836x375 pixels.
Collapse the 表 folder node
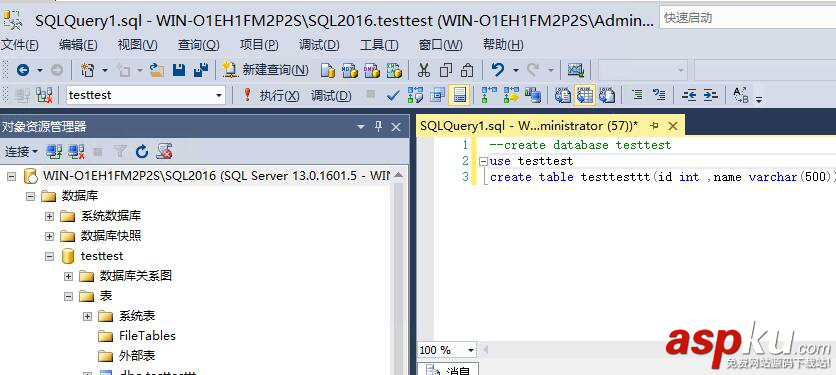(x=68, y=296)
